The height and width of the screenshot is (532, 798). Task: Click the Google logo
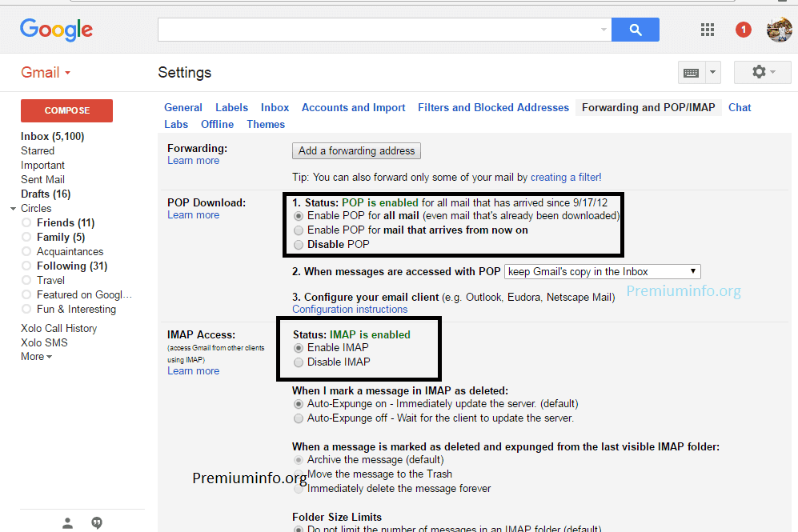tap(54, 30)
